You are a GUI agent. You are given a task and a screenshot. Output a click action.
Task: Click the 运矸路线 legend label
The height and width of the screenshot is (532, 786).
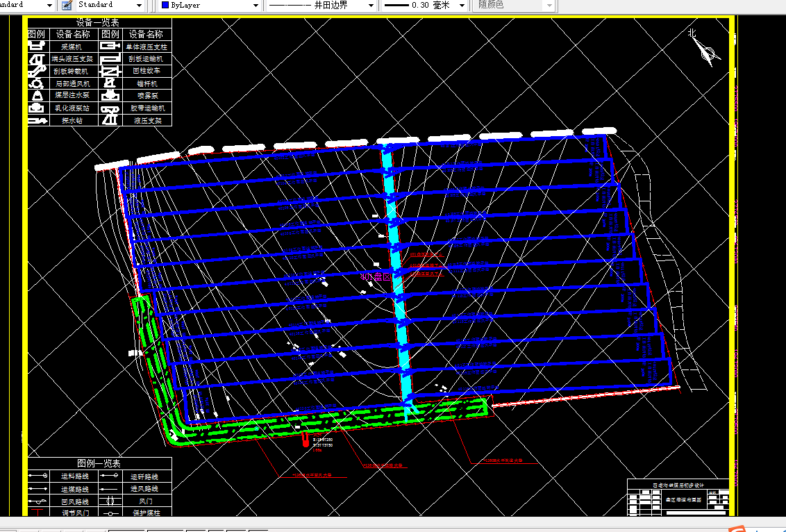(x=144, y=477)
